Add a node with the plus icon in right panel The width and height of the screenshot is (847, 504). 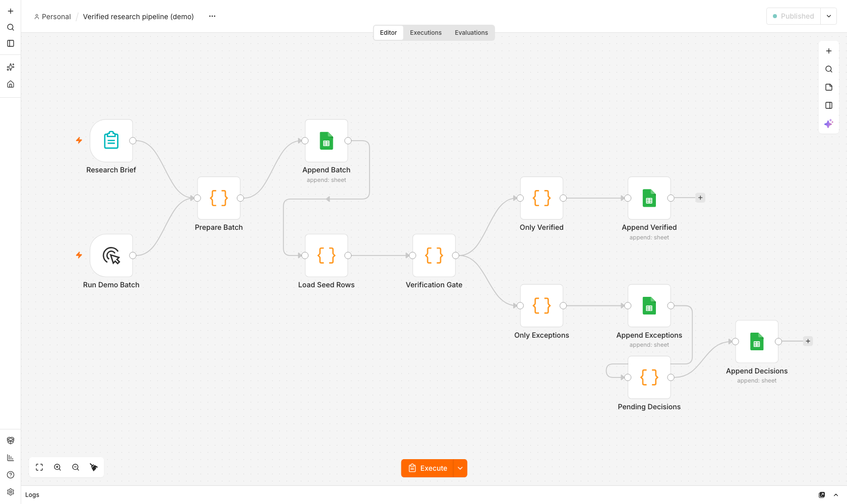pos(829,51)
